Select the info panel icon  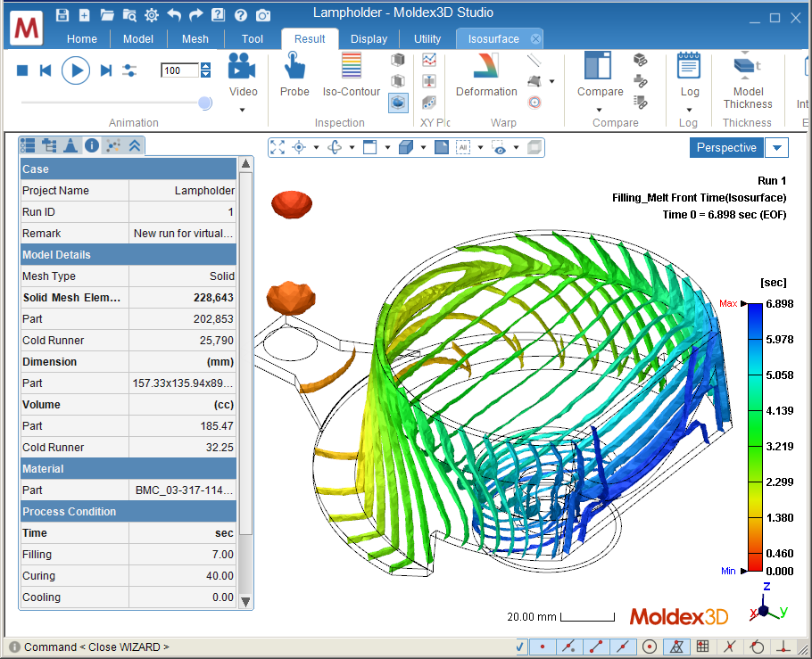92,146
